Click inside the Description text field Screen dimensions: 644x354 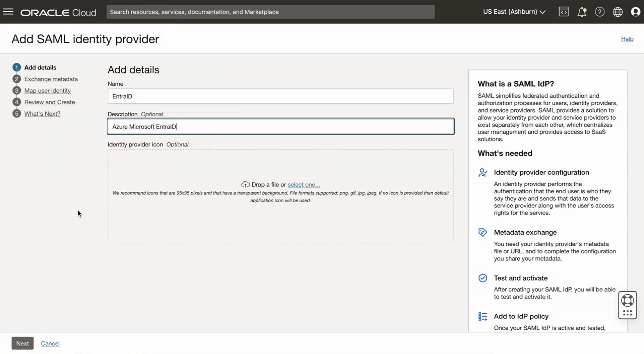[x=280, y=126]
